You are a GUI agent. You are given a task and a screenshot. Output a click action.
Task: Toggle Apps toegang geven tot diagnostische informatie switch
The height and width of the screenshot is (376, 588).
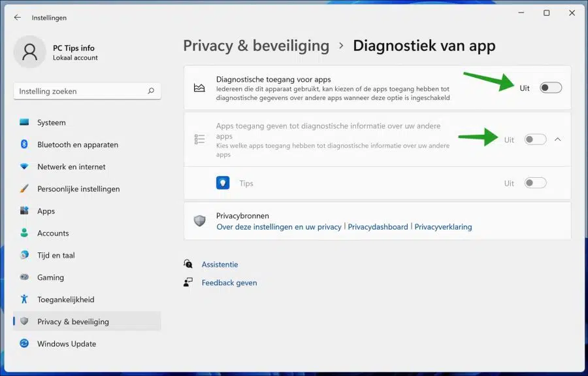pyautogui.click(x=535, y=139)
